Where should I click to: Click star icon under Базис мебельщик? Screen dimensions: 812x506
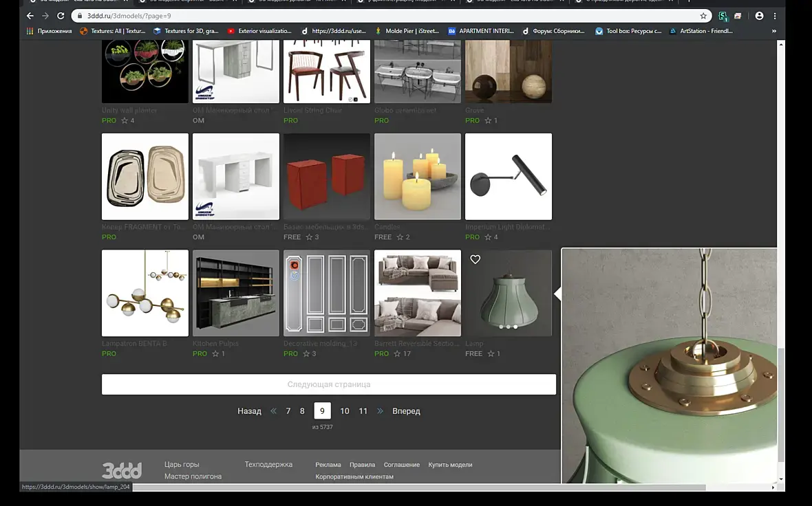click(309, 237)
